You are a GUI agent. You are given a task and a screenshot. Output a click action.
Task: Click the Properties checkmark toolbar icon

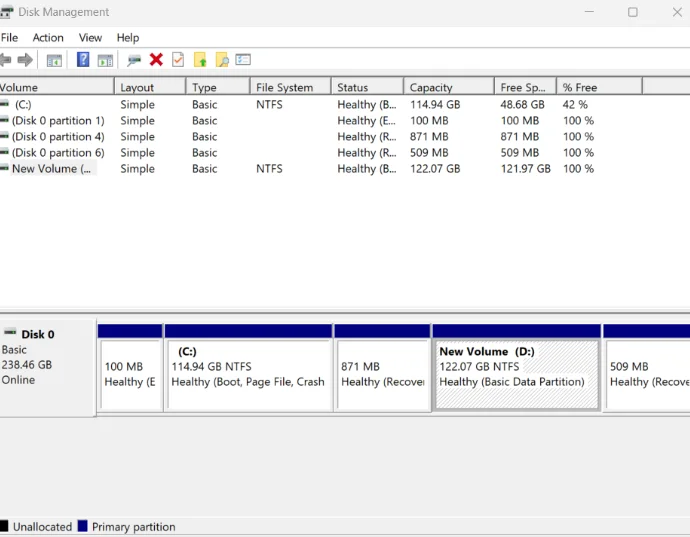178,59
